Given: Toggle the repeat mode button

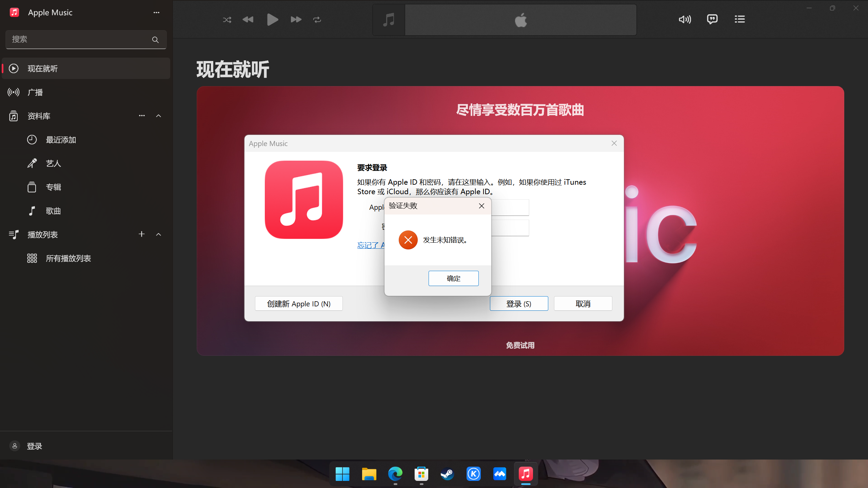Looking at the screenshot, I should [x=317, y=20].
